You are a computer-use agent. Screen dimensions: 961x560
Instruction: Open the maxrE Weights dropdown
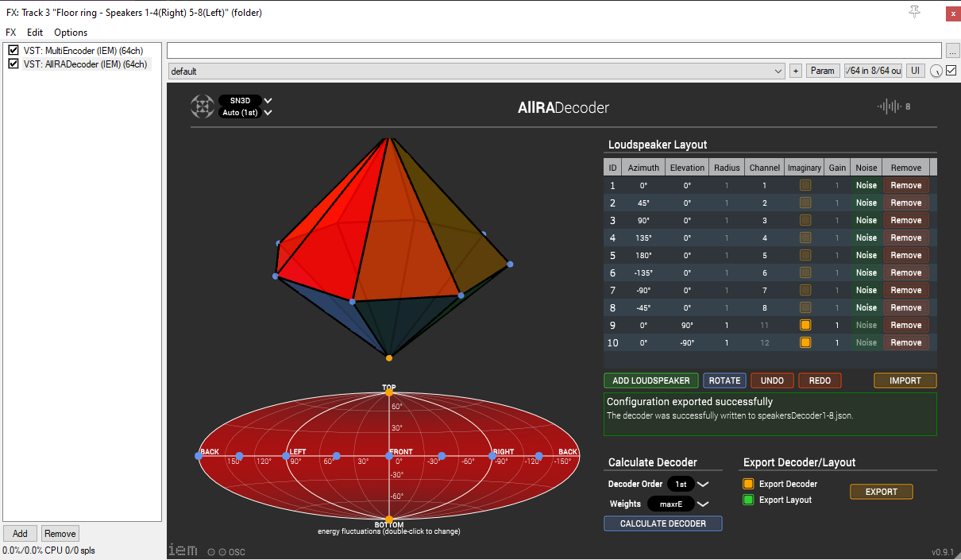pos(677,504)
